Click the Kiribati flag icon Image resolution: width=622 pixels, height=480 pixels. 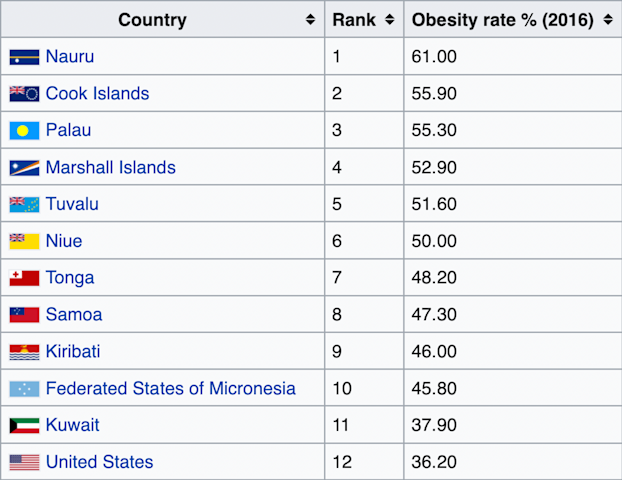click(x=24, y=352)
